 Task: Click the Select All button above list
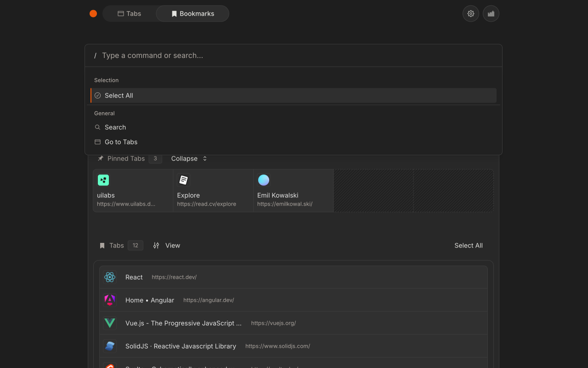[x=469, y=246]
